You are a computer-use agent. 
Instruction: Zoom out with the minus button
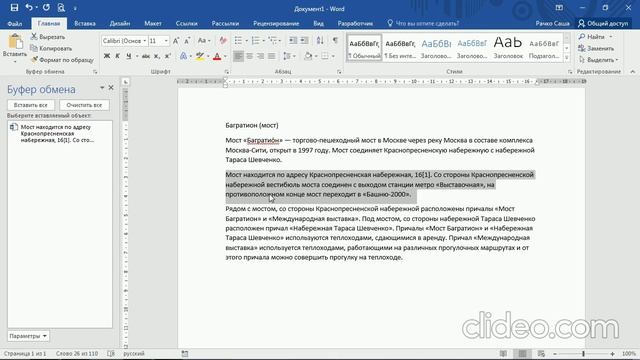click(555, 353)
